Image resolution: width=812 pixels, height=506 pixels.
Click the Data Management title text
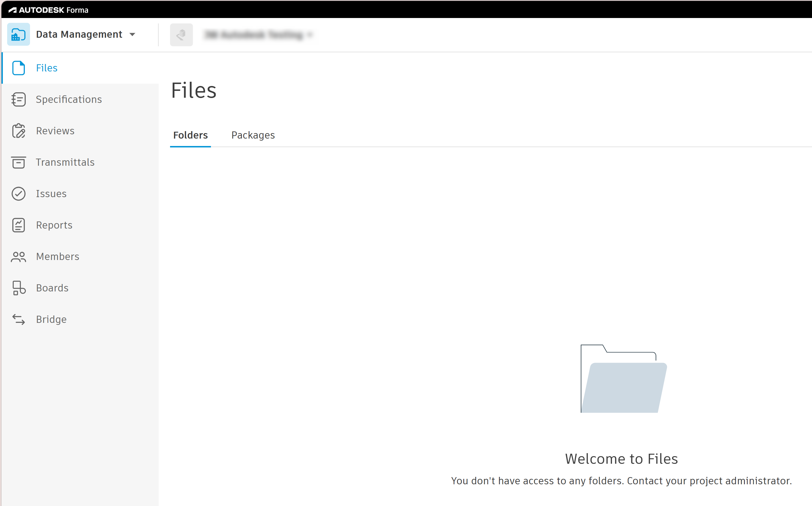pos(79,35)
